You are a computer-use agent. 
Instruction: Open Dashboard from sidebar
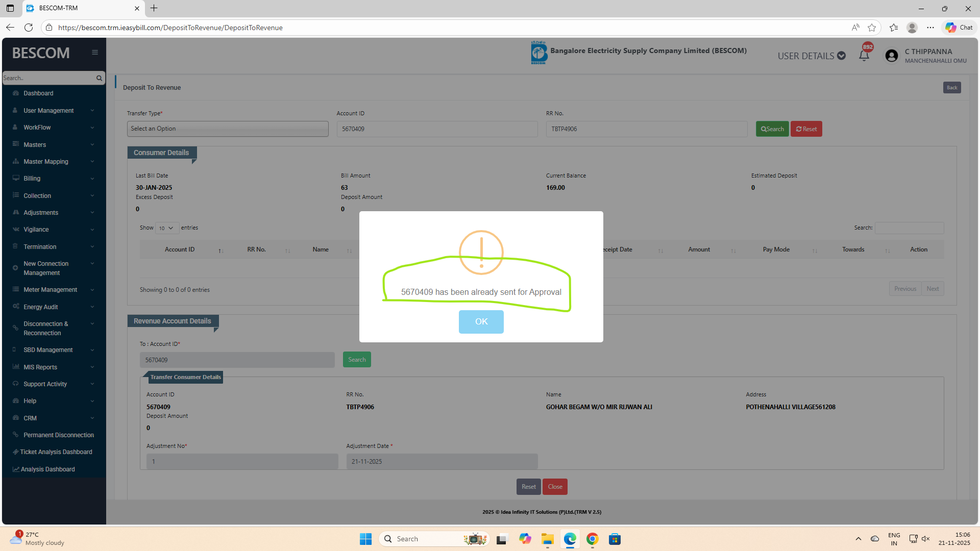click(x=38, y=93)
